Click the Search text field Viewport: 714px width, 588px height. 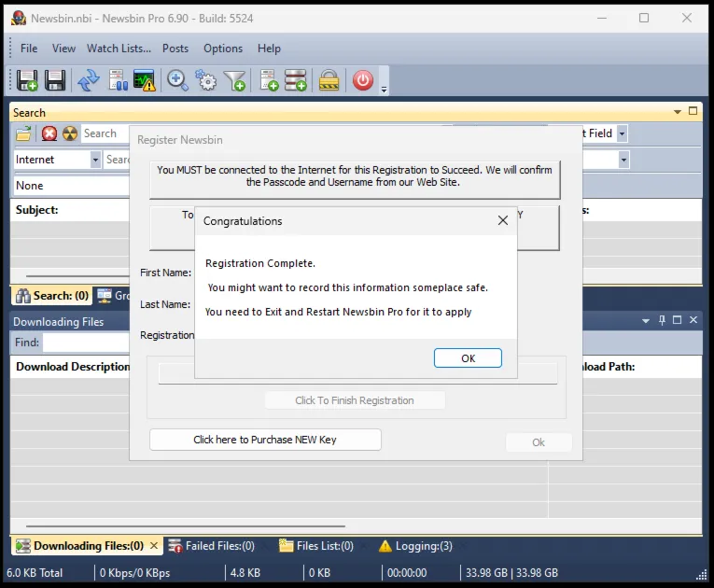click(105, 133)
